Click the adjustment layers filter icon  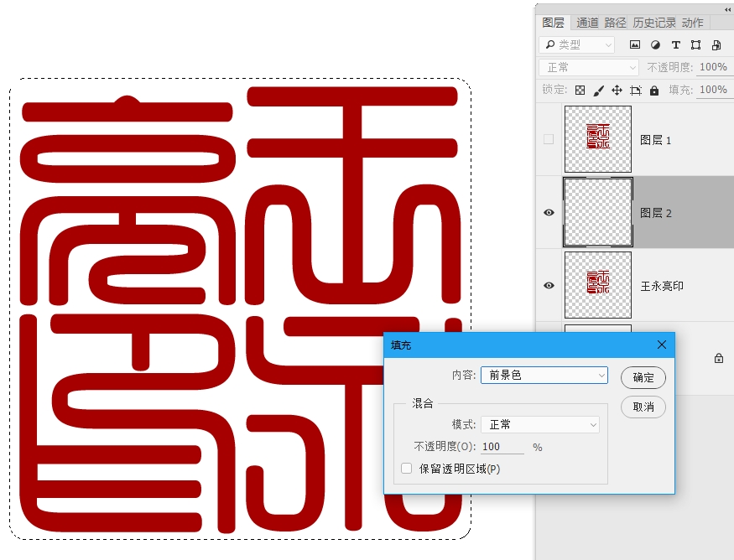(657, 45)
